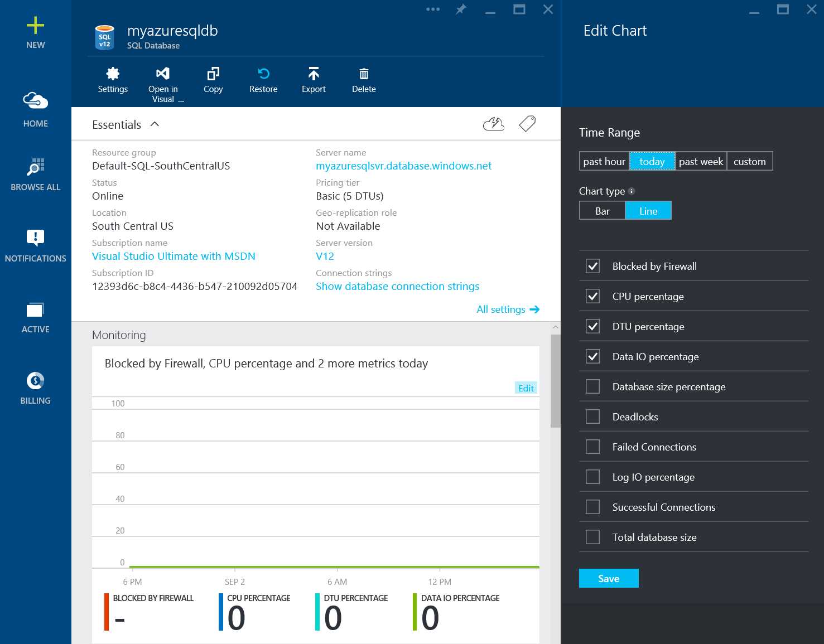
Task: Open database in Visual Studio
Action: coord(162,80)
